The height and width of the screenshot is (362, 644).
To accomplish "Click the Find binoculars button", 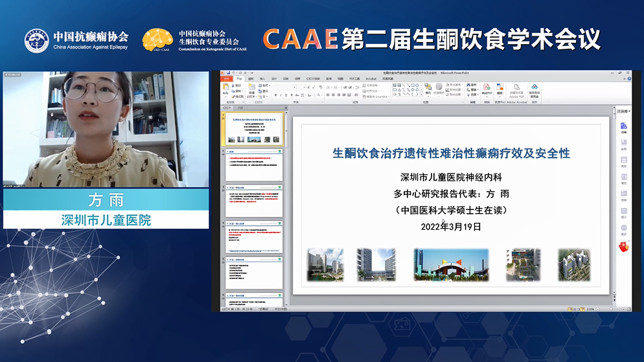I will coord(472,85).
